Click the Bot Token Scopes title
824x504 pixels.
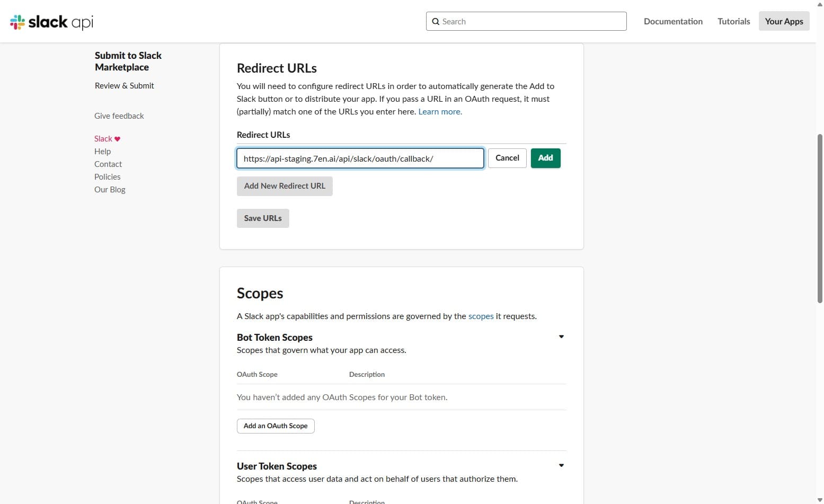point(274,338)
